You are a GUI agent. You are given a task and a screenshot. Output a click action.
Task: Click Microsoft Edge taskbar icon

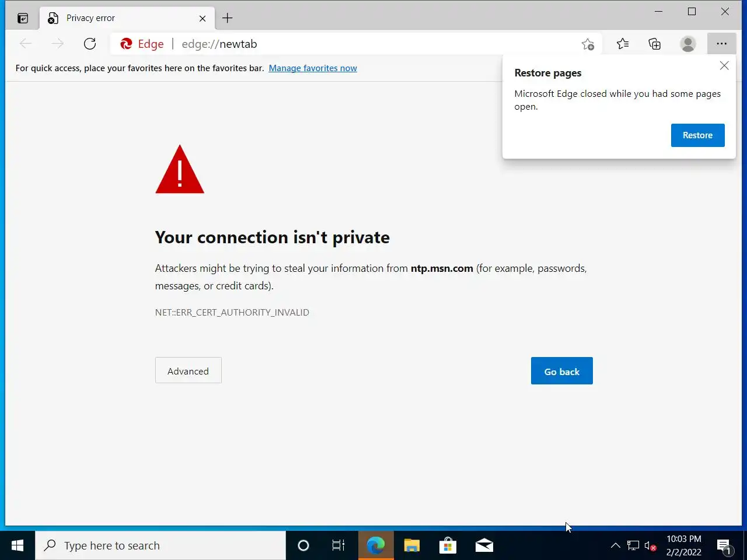[x=376, y=545]
